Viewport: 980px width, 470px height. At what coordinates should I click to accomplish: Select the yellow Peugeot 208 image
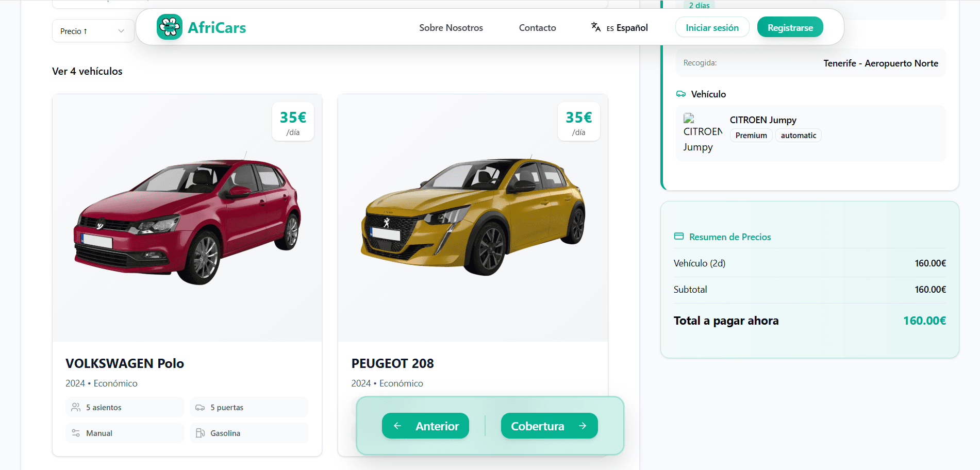tap(473, 216)
